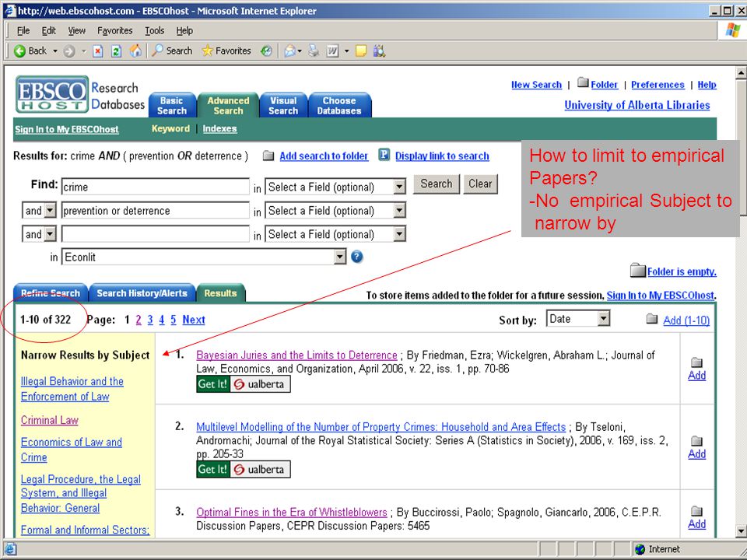Open the 'and' operator dropdown on second row

pyautogui.click(x=39, y=211)
